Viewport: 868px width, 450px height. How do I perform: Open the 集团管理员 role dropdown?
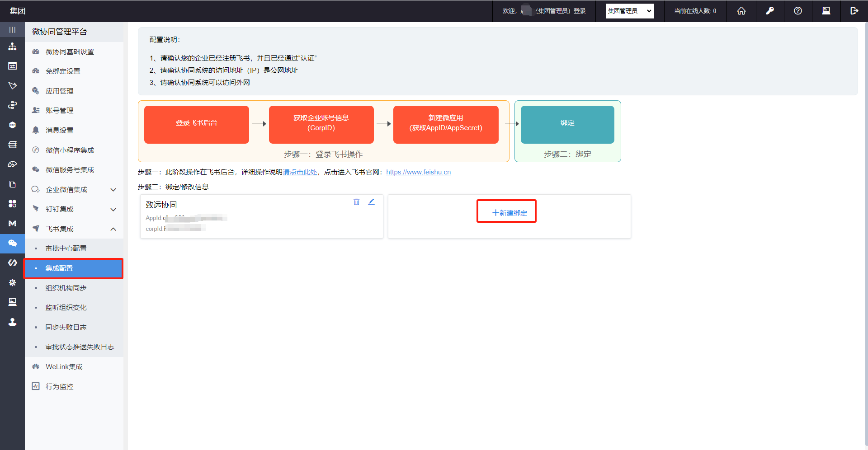click(x=630, y=11)
